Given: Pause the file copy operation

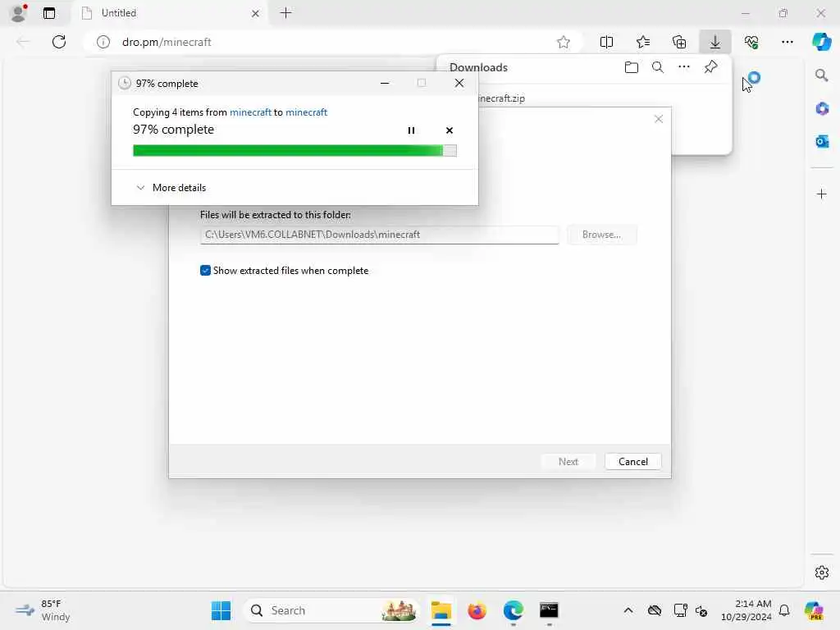Looking at the screenshot, I should pyautogui.click(x=412, y=130).
